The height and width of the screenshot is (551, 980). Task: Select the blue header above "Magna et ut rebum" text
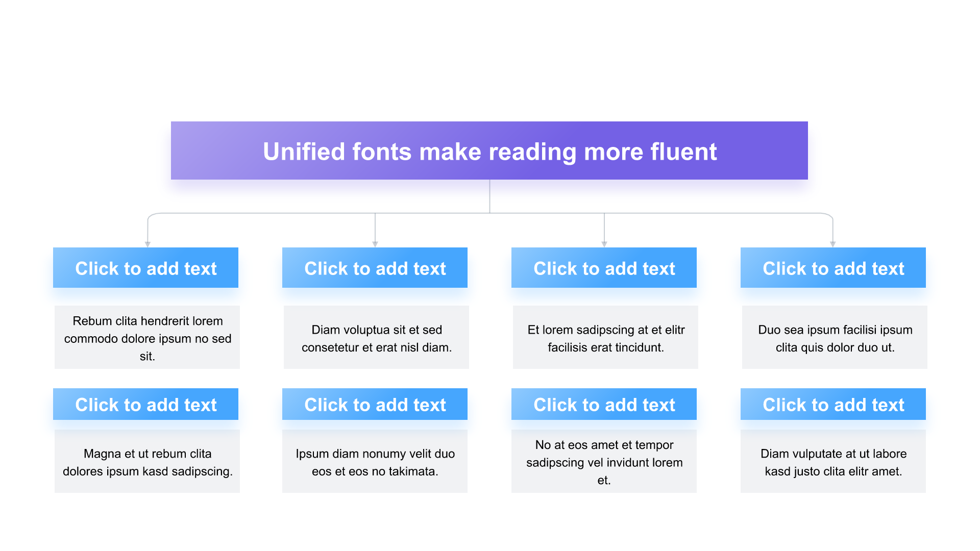145,404
